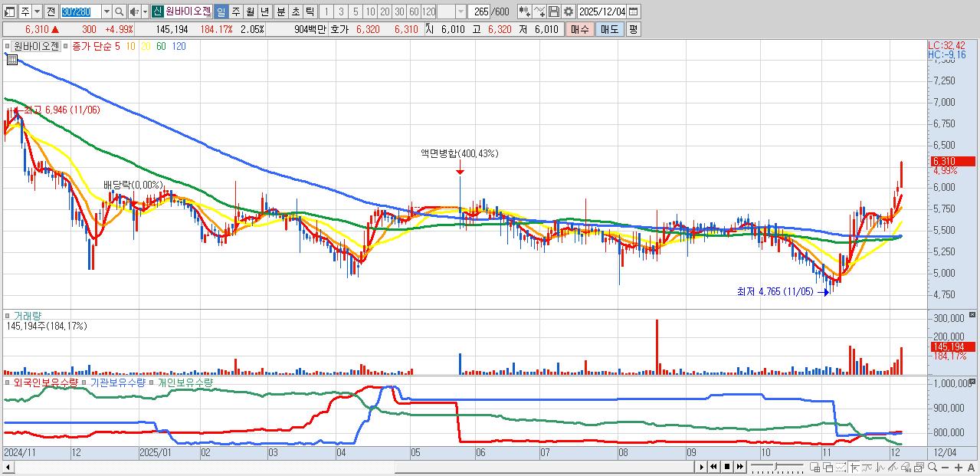Image resolution: width=980 pixels, height=476 pixels.
Task: Select the 분 minute period button
Action: [x=280, y=11]
